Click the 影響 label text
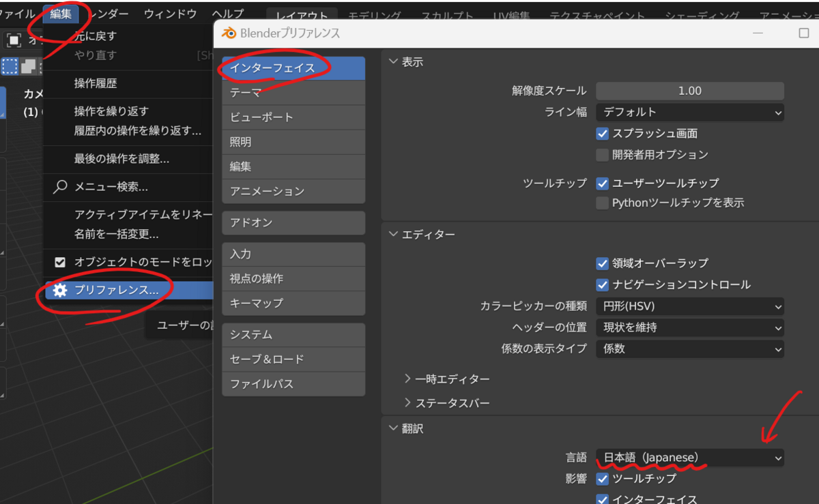 coord(575,479)
